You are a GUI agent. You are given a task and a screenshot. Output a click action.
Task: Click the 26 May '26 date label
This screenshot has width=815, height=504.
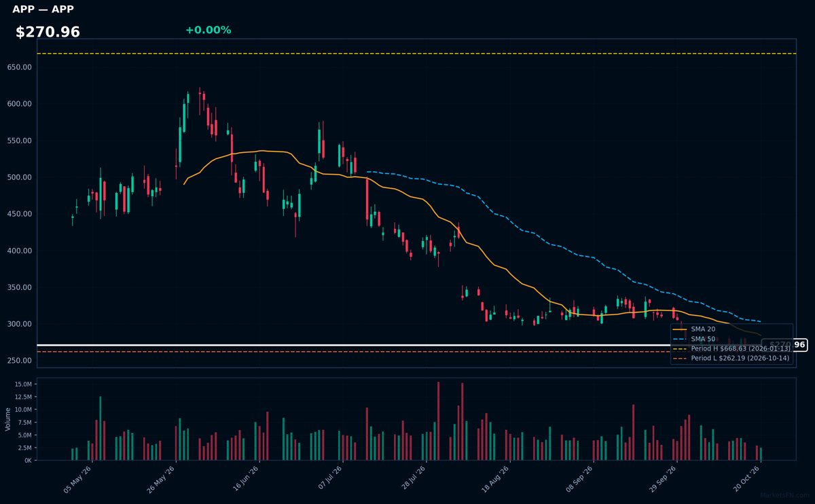[x=162, y=479]
